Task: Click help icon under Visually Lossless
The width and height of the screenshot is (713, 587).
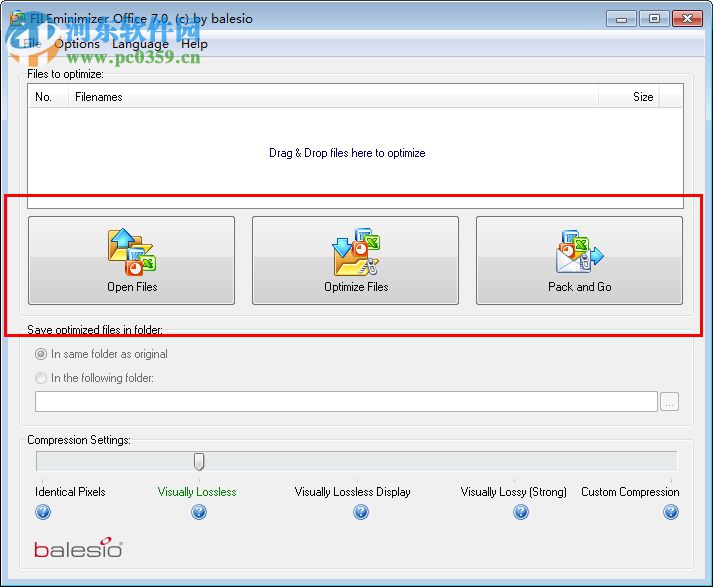Action: click(x=199, y=512)
